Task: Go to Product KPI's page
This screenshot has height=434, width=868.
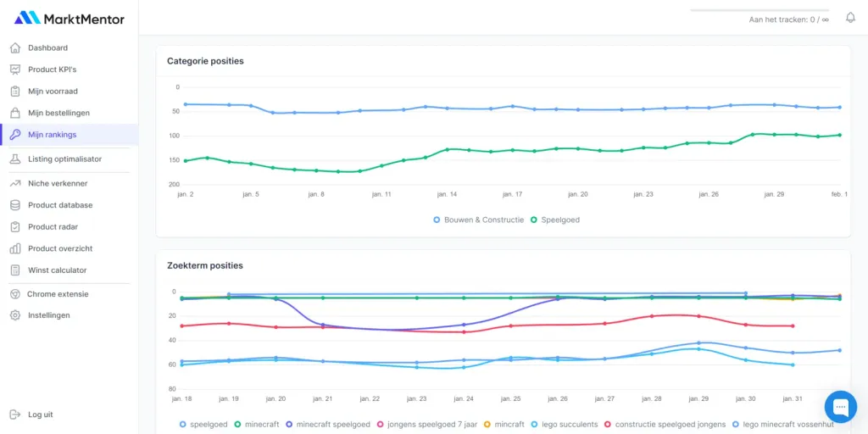Action: 52,70
